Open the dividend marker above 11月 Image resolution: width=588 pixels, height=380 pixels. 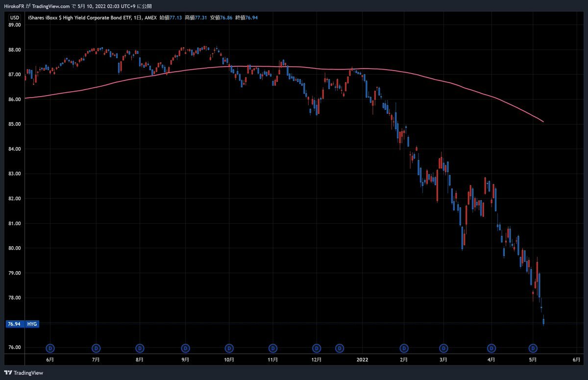pyautogui.click(x=273, y=348)
